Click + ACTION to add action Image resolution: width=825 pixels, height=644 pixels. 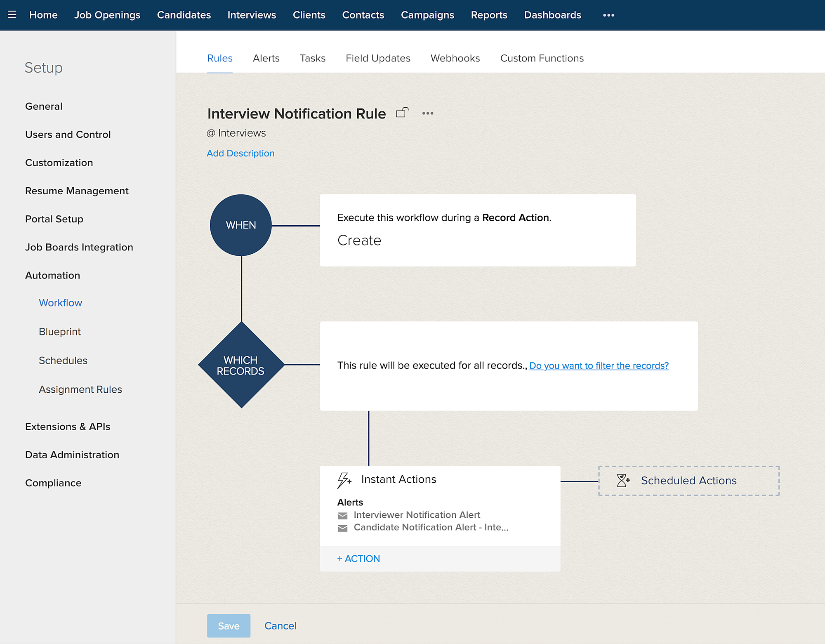click(358, 559)
